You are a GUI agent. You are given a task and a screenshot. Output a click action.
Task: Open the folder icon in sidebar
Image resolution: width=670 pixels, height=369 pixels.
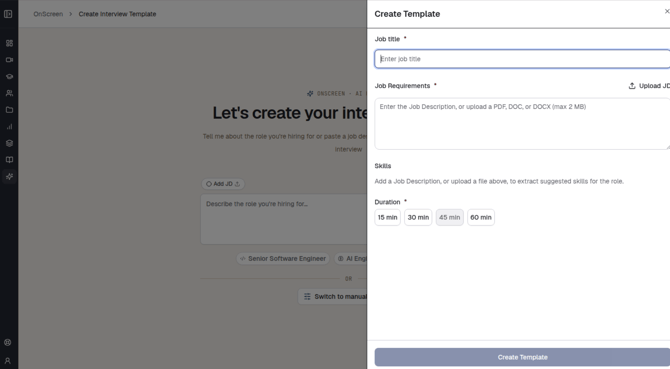click(9, 110)
